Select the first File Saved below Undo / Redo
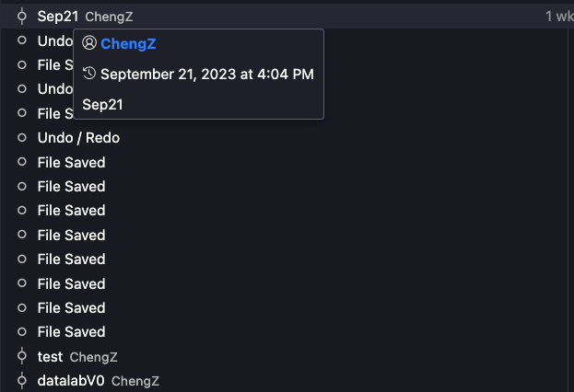This screenshot has width=574, height=392. click(287, 162)
